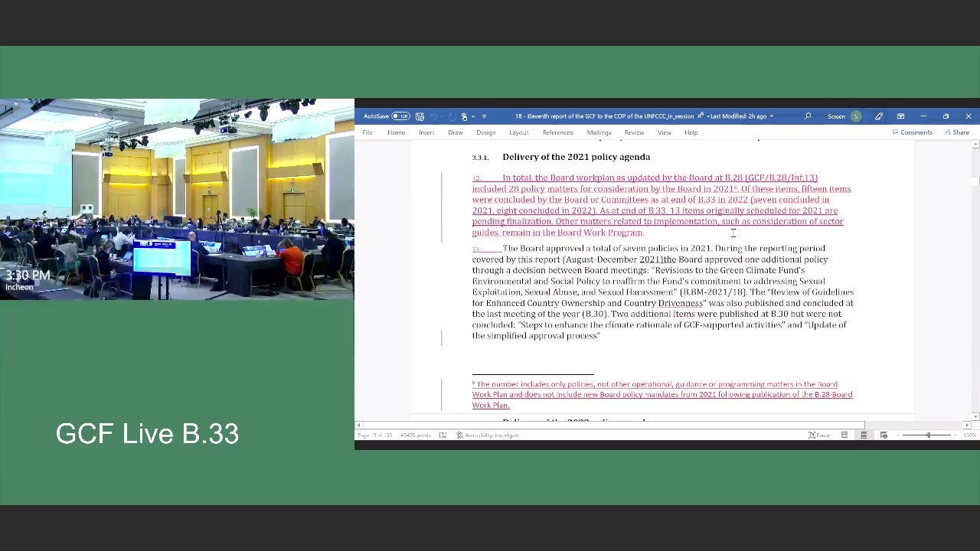
Task: Open the View tab
Action: (665, 132)
